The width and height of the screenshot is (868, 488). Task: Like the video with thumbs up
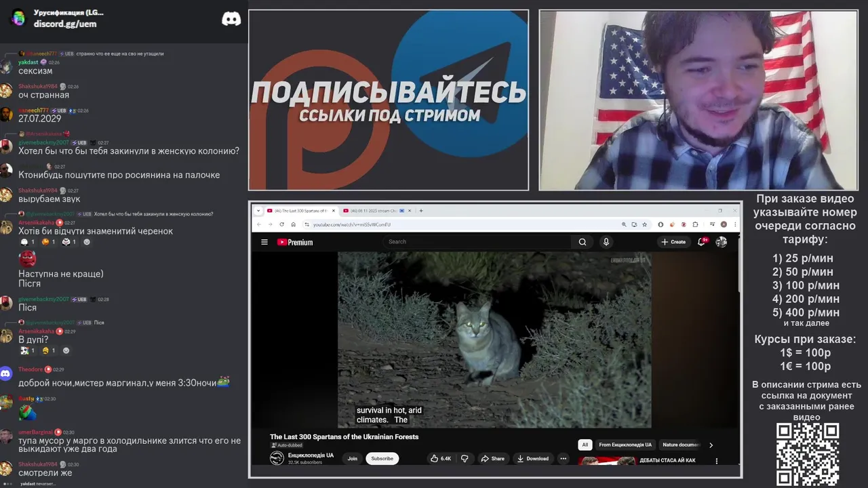click(x=441, y=459)
